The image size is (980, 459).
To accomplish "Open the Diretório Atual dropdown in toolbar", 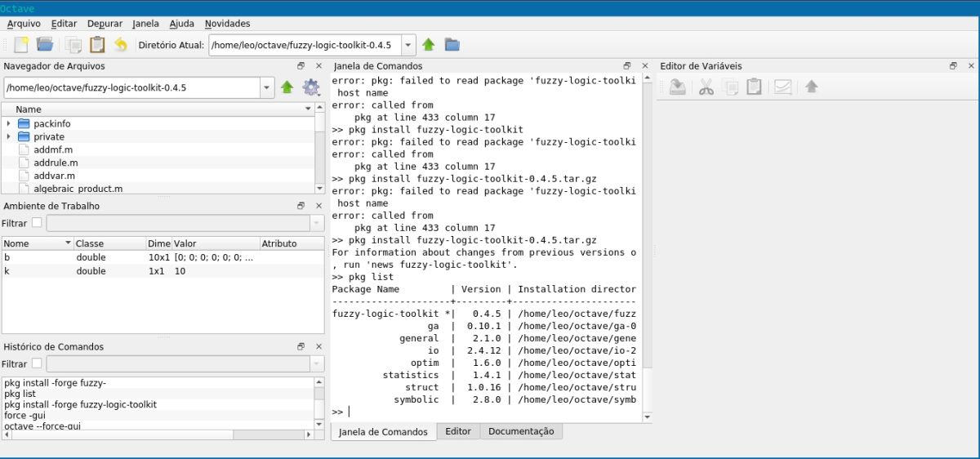I will (408, 45).
